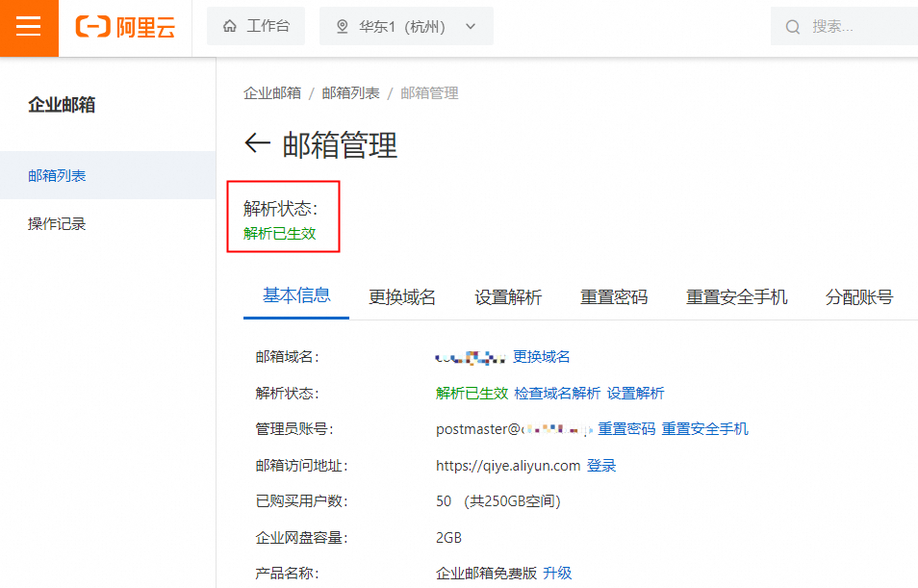Click the location pin icon beside 华东1

(x=343, y=26)
